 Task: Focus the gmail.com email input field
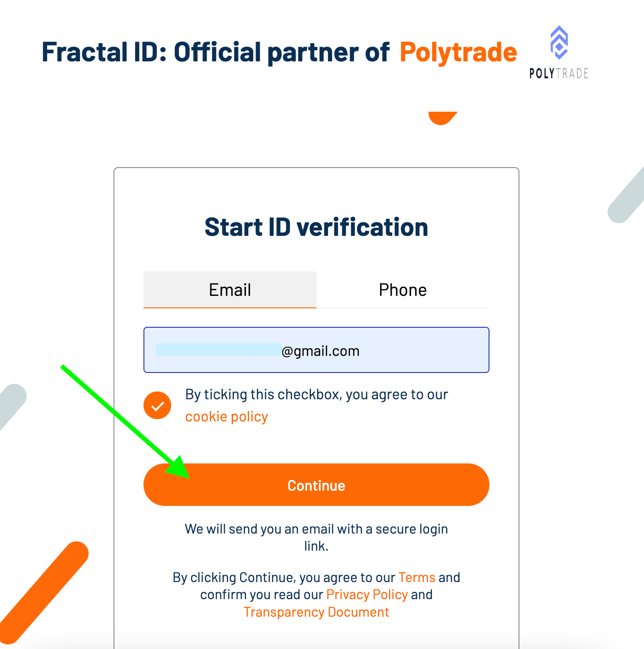click(x=316, y=350)
